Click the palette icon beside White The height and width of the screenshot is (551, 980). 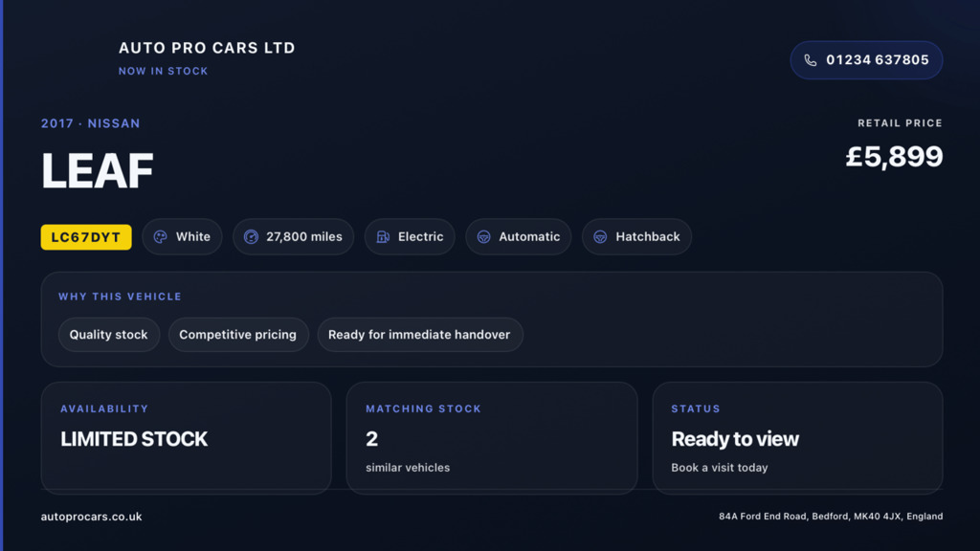(x=161, y=237)
